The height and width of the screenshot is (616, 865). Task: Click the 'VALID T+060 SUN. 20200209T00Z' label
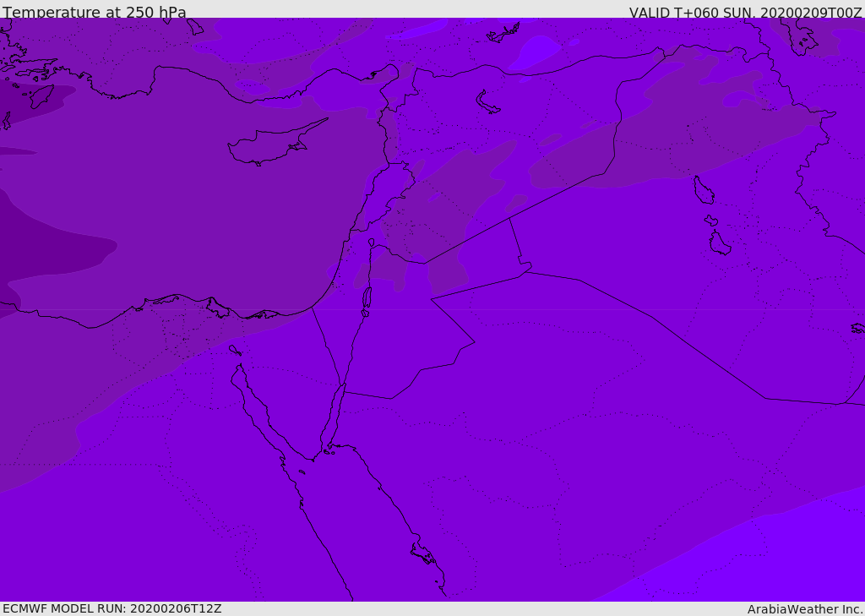click(745, 13)
